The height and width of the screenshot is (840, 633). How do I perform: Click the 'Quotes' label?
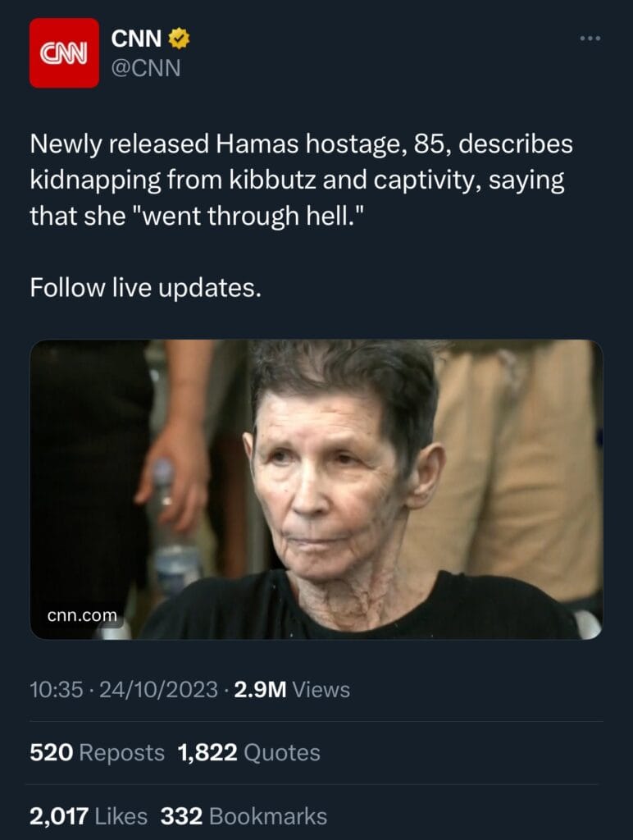pos(282,753)
